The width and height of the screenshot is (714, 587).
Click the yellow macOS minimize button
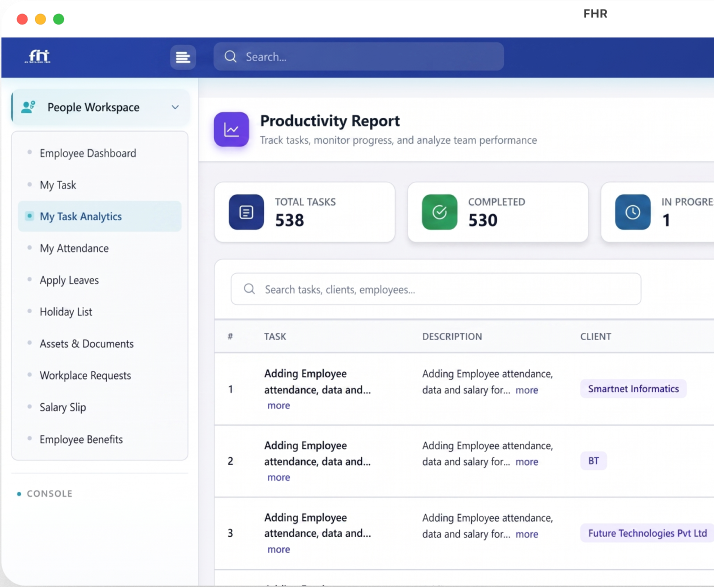tap(41, 19)
